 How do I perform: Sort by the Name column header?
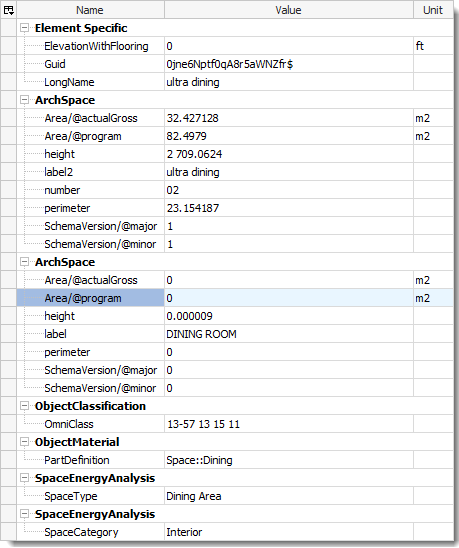point(90,10)
